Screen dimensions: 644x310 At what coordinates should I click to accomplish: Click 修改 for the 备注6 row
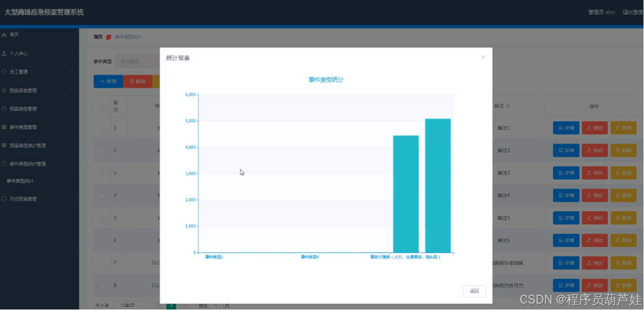(x=595, y=240)
